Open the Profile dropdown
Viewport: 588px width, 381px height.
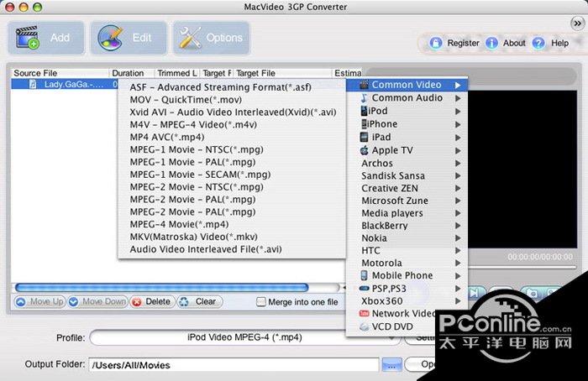point(244,337)
